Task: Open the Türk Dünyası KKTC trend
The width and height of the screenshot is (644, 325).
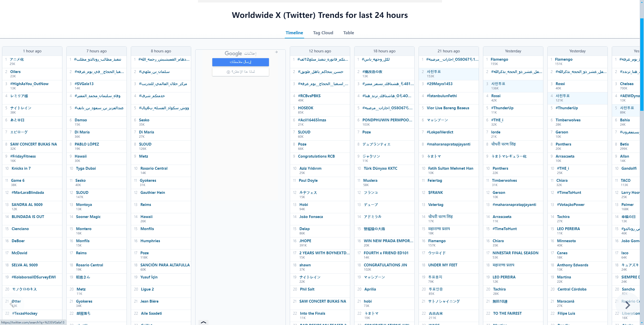Action: pyautogui.click(x=380, y=168)
